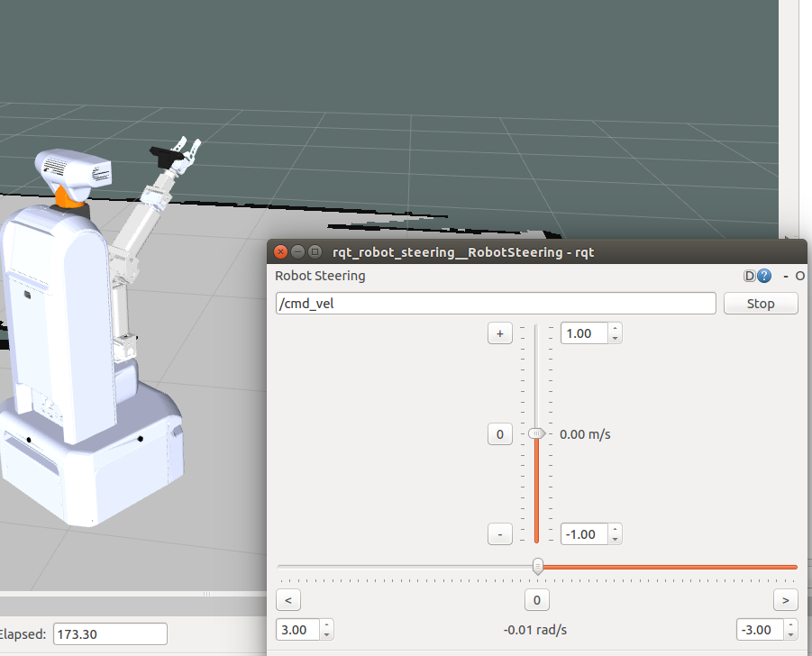Screen dimensions: 812x656
Task: Click the Elapsed time field showing 173.30
Action: click(110, 634)
